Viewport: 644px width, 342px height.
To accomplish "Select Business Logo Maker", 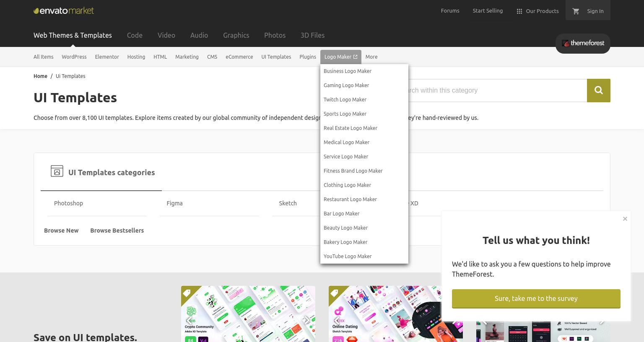I will (364, 71).
